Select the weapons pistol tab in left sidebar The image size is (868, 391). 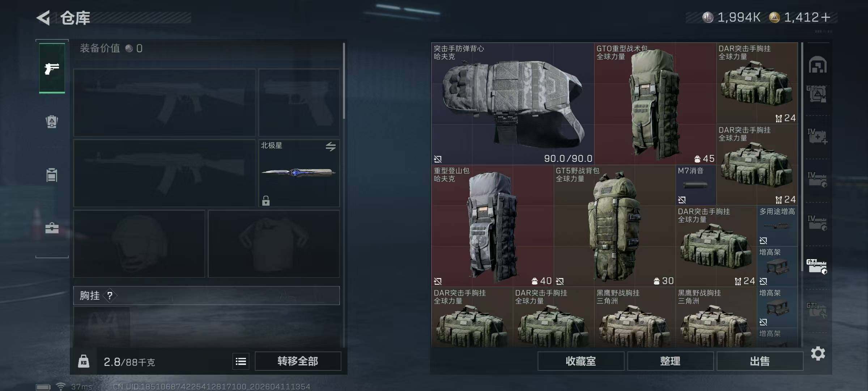point(52,68)
